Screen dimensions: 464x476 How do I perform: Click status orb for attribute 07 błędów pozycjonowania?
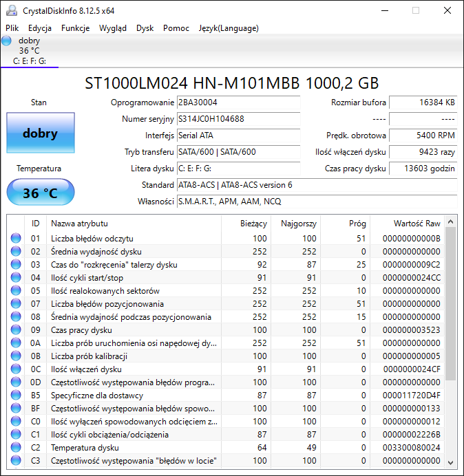16,303
